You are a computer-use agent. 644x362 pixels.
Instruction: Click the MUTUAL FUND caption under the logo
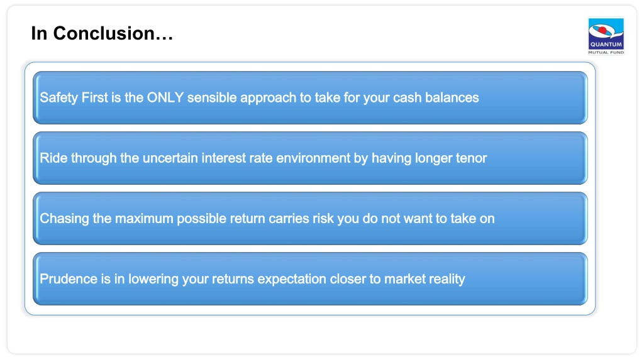[x=606, y=53]
